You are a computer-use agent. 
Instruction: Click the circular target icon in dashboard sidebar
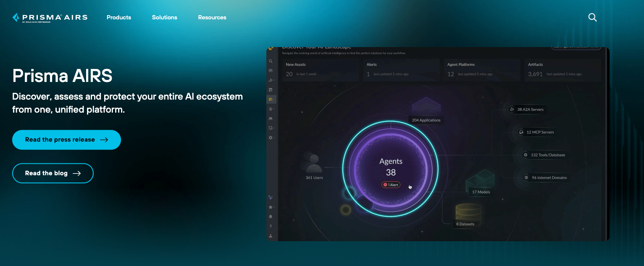point(271,71)
